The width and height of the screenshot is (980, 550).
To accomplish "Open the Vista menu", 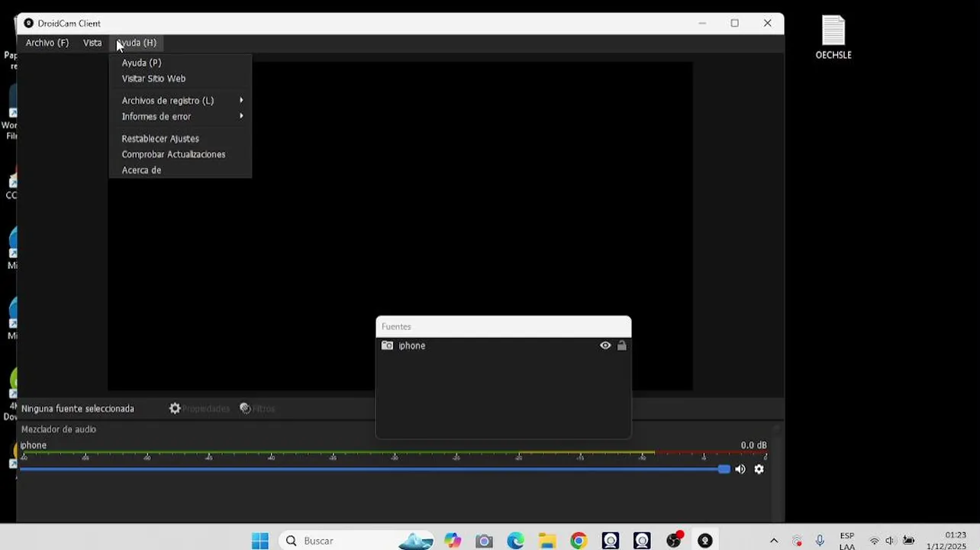I will [92, 43].
